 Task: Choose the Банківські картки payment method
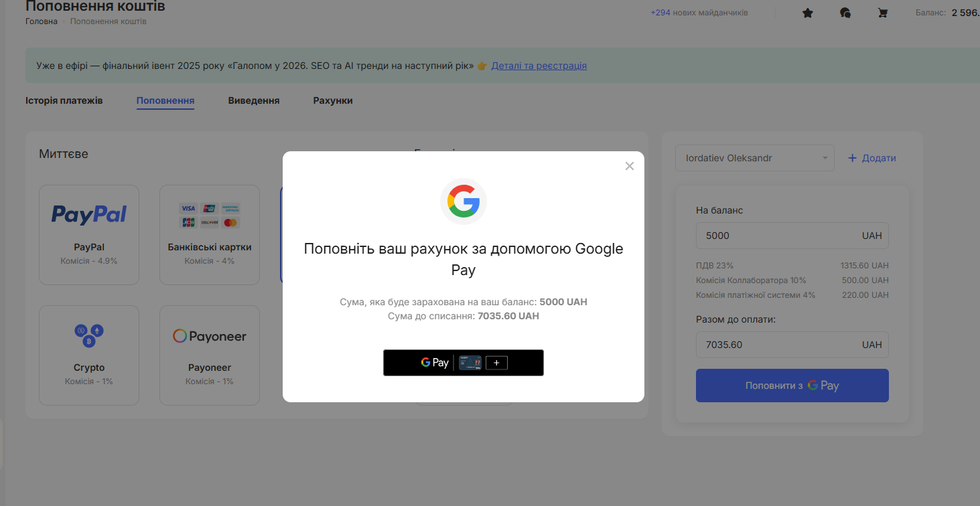(x=210, y=235)
